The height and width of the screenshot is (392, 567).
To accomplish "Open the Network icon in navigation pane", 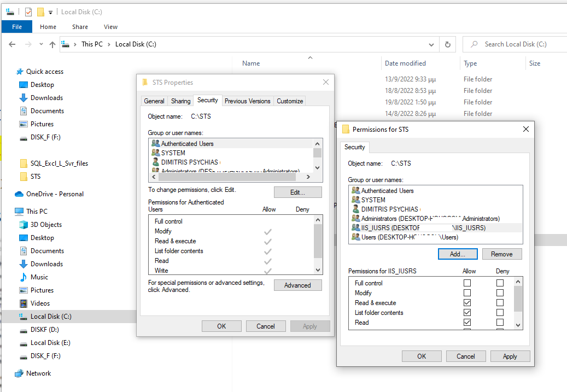I will (20, 373).
